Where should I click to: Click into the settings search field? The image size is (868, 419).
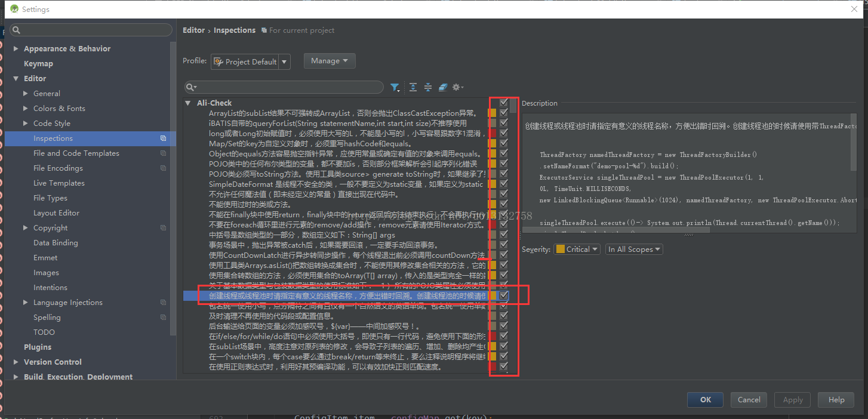[x=91, y=30]
